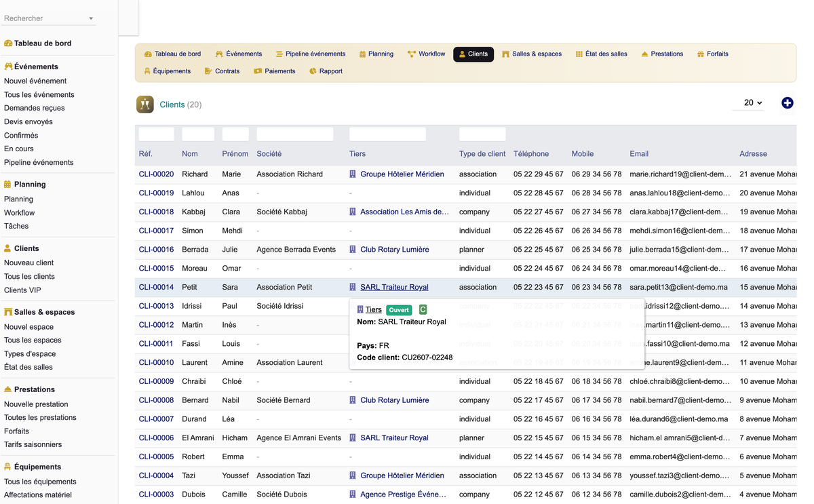Open the Tableau de bord tab in the top bar
The width and height of the screenshot is (814, 504).
coord(172,54)
